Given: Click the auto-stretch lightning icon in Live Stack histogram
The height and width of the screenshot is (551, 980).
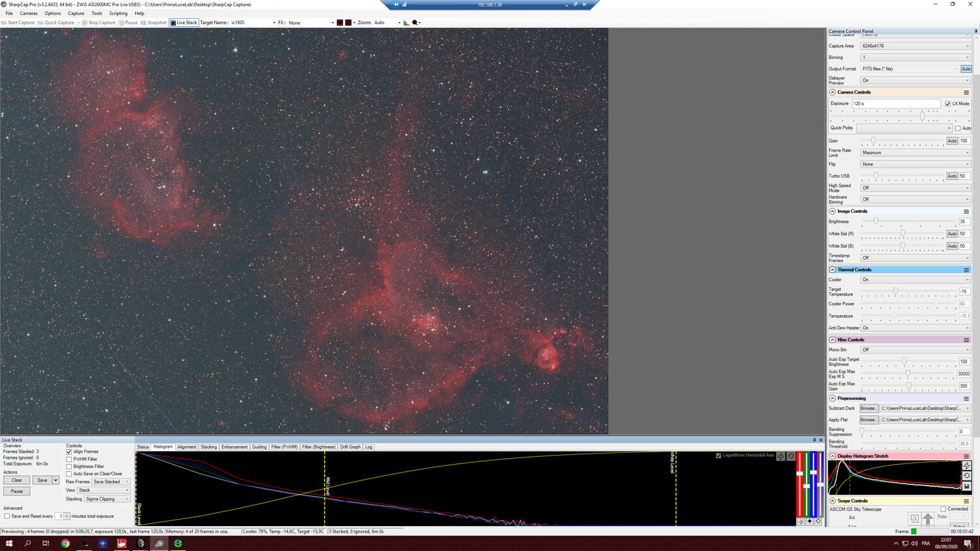Looking at the screenshot, I should click(x=781, y=456).
